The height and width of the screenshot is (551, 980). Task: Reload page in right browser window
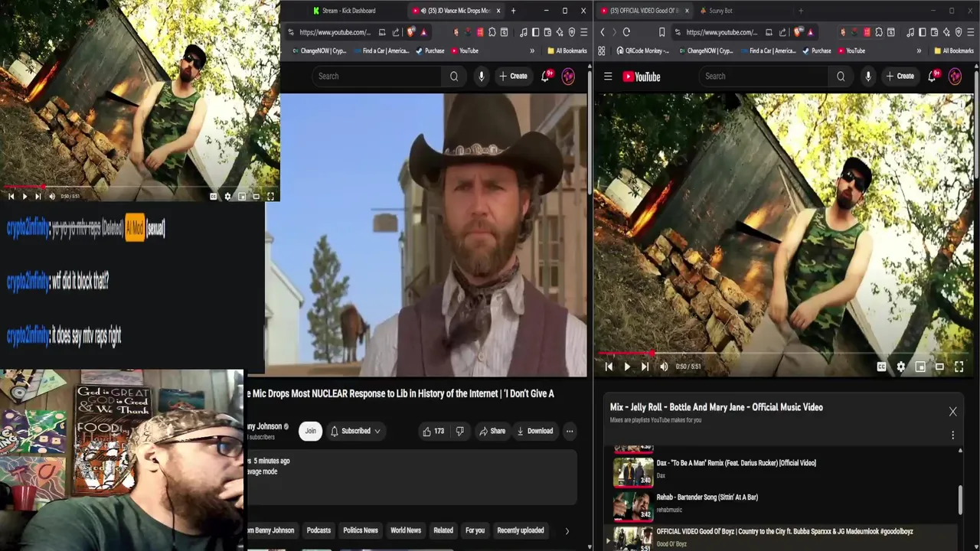(626, 32)
